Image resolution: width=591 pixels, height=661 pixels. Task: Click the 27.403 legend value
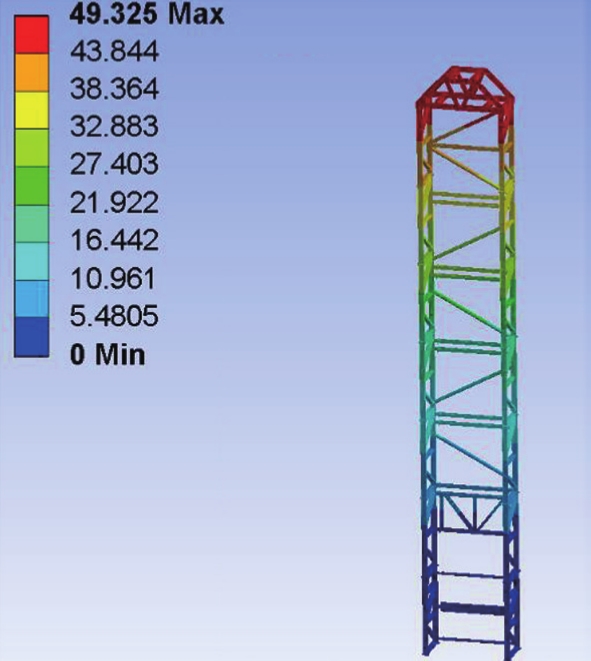pyautogui.click(x=114, y=164)
